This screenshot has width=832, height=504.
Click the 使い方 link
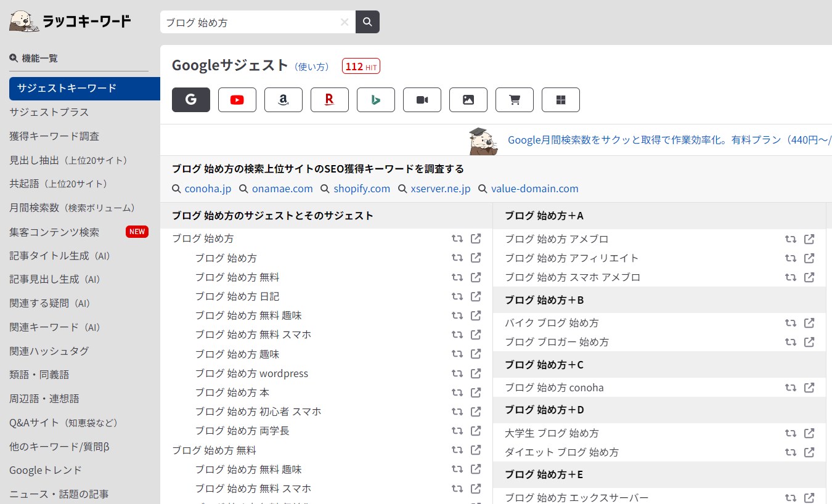point(311,67)
